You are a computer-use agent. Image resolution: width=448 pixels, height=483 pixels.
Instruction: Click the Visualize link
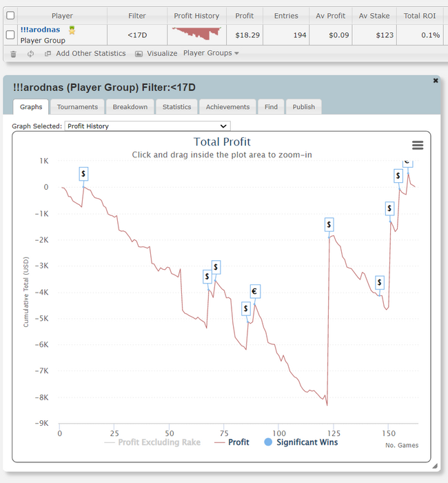tap(162, 53)
